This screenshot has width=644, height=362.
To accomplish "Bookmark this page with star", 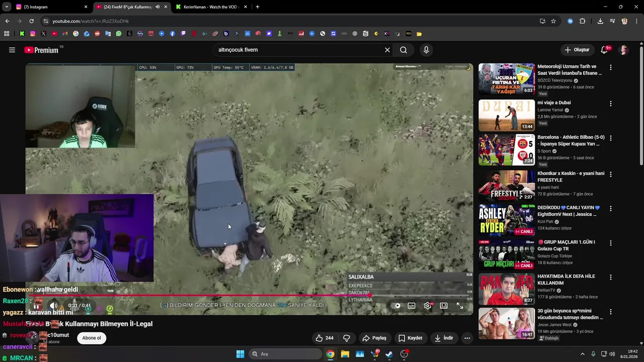I will [x=553, y=21].
